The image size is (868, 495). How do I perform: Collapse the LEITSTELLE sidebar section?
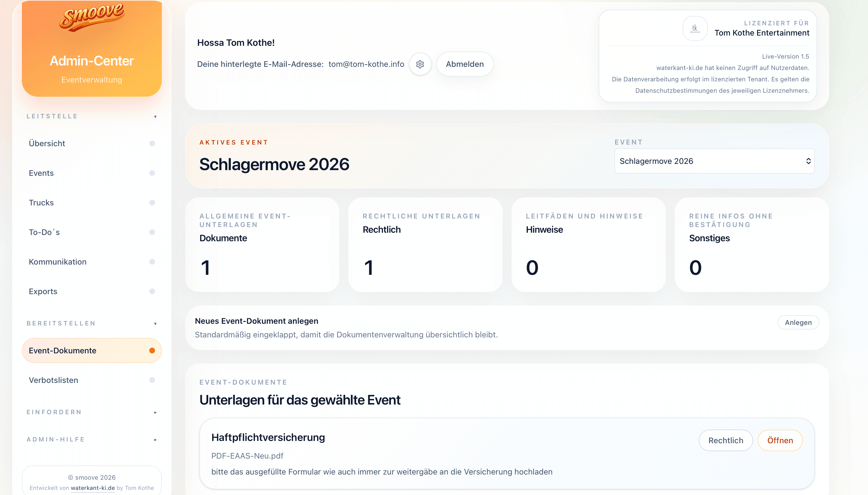(x=156, y=116)
